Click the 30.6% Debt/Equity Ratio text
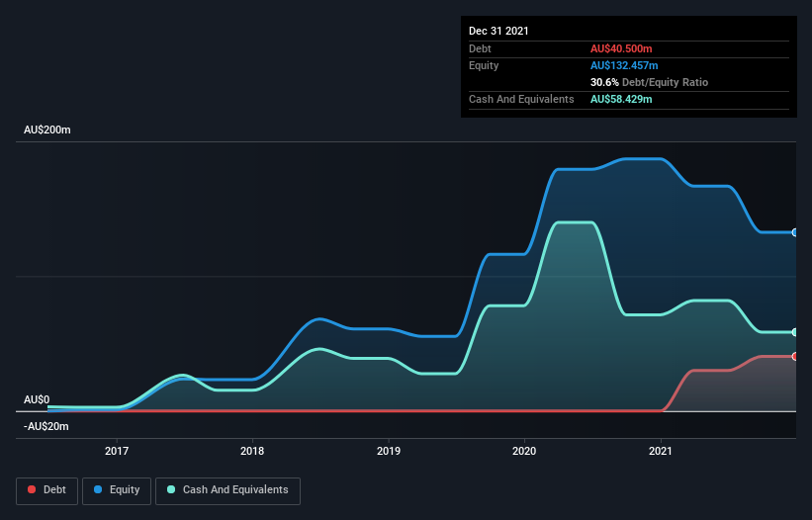812x520 pixels. click(649, 82)
